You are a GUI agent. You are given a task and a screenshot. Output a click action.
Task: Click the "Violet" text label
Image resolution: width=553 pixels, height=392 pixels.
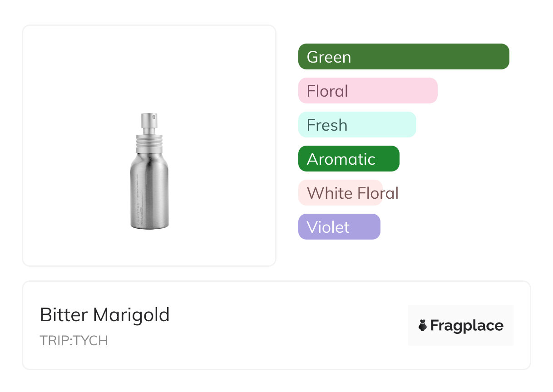point(328,227)
